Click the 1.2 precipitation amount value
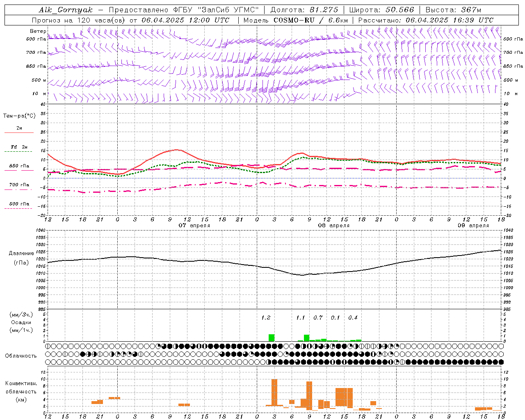Viewport: 525px width, 420px height. click(x=266, y=317)
